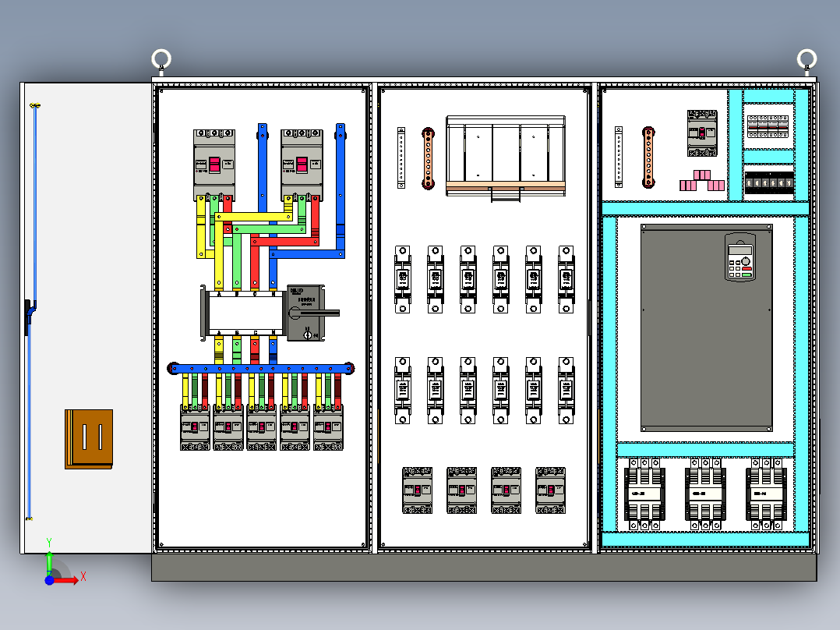Select the rightmost small breaker below the blue busbar
Screen dimensions: 840x630
[x=328, y=428]
